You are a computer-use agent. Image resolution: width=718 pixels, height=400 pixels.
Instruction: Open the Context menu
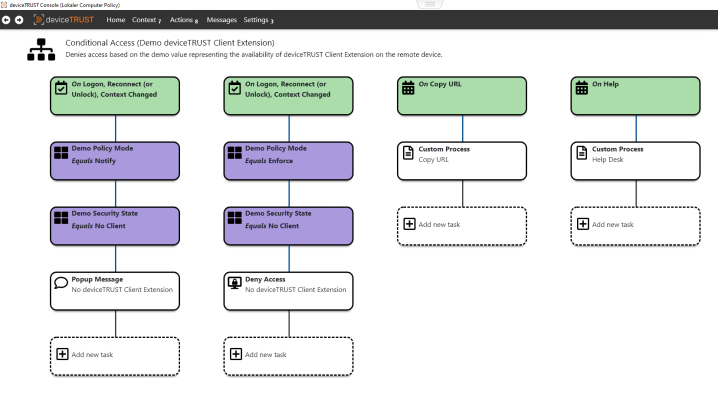pyautogui.click(x=147, y=20)
